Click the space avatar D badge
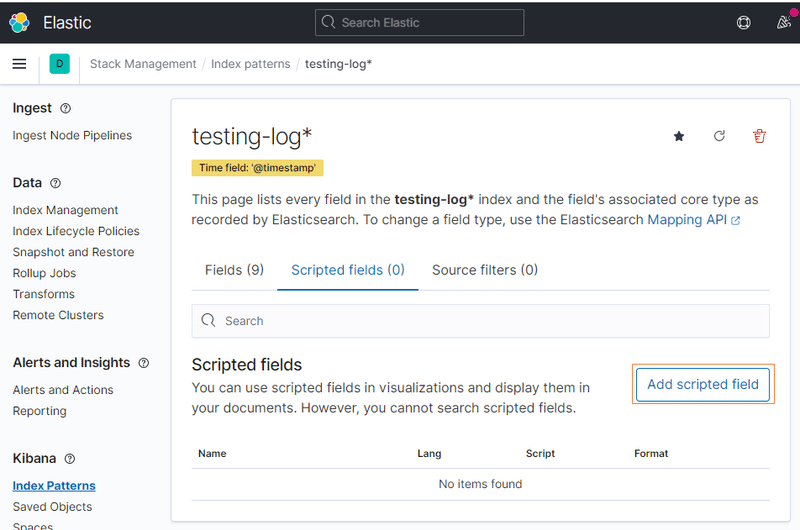Screen dimensions: 800x530 [x=59, y=64]
